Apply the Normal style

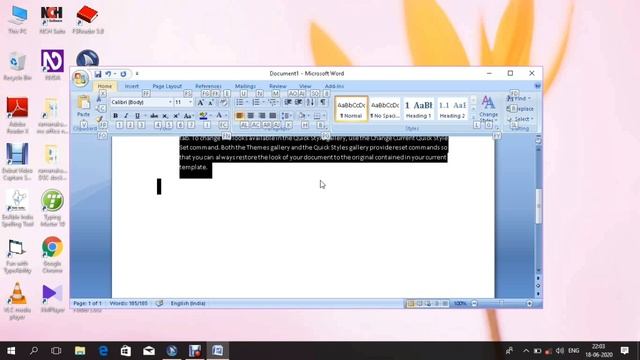coord(351,109)
